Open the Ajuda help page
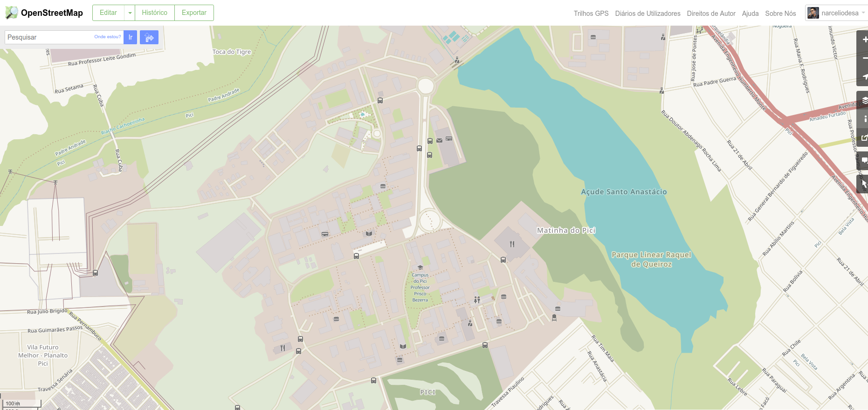868x410 pixels. tap(750, 14)
